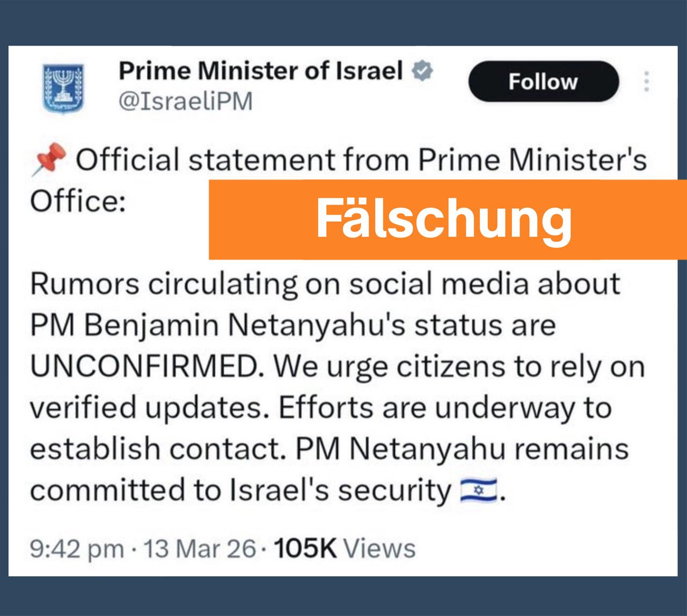
Task: Click the 13 Mar 26 date
Action: 200,548
